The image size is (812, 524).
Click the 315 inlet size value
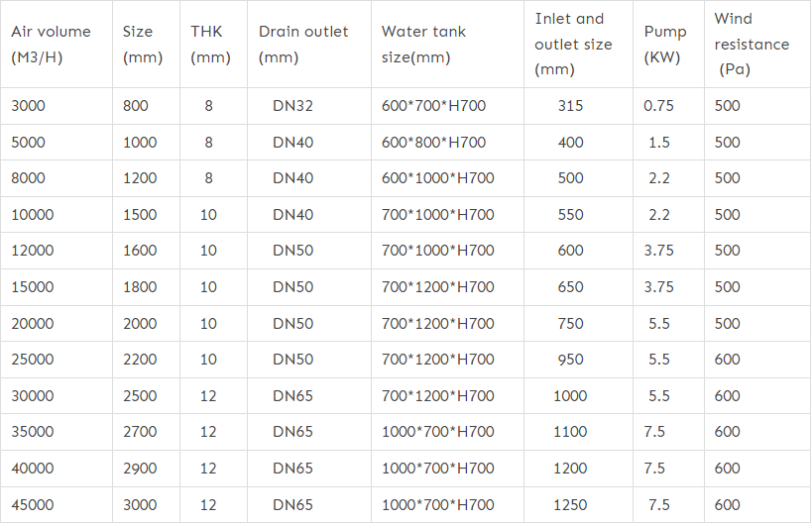(570, 106)
